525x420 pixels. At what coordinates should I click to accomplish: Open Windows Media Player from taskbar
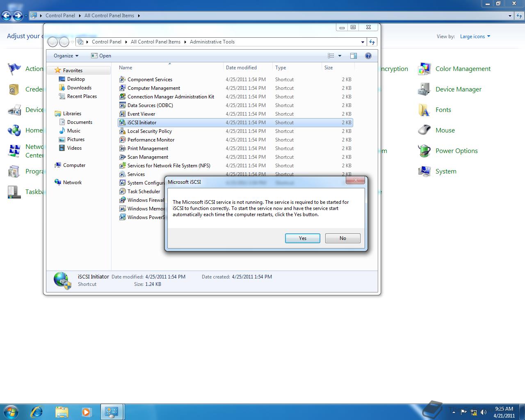tap(87, 412)
